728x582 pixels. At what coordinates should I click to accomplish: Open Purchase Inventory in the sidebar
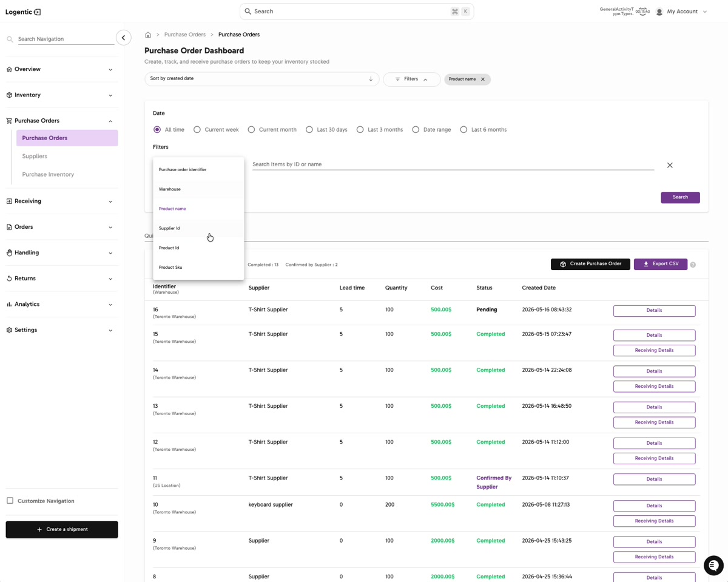pyautogui.click(x=48, y=174)
